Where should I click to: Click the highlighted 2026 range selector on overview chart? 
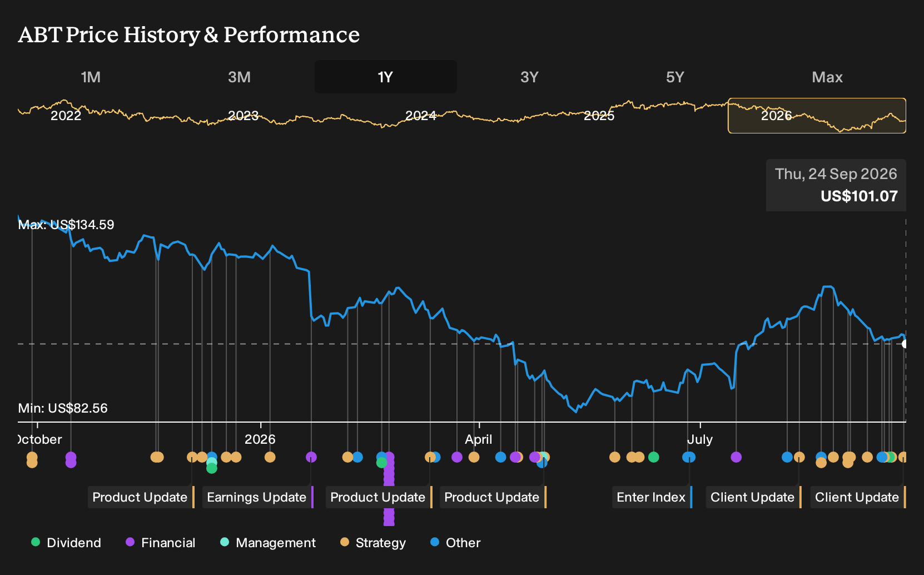click(817, 116)
